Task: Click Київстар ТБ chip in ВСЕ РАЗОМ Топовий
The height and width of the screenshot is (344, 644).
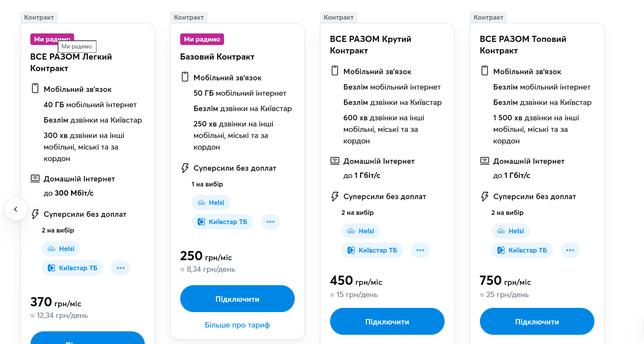Action: [522, 250]
